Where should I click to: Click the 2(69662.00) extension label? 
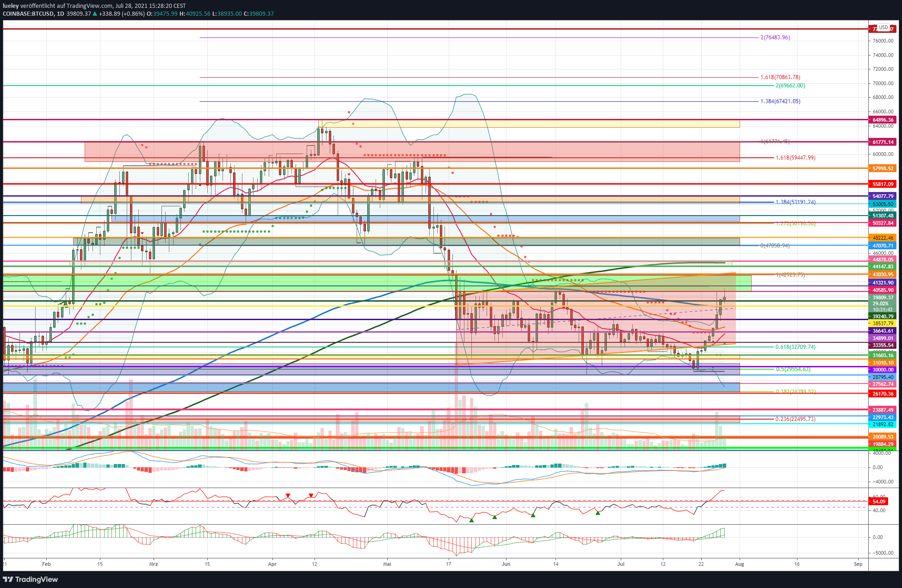click(x=790, y=86)
